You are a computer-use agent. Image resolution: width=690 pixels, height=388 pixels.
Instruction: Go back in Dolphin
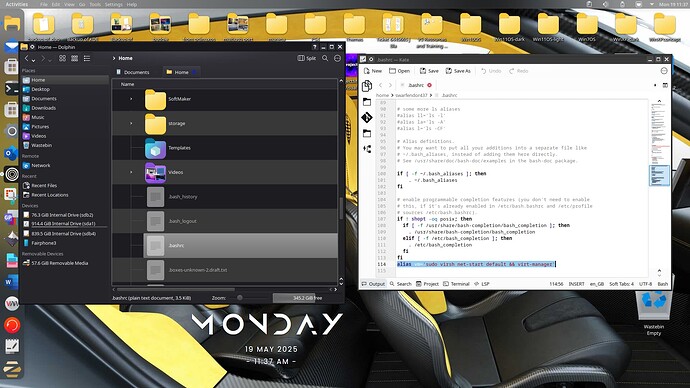(26, 58)
